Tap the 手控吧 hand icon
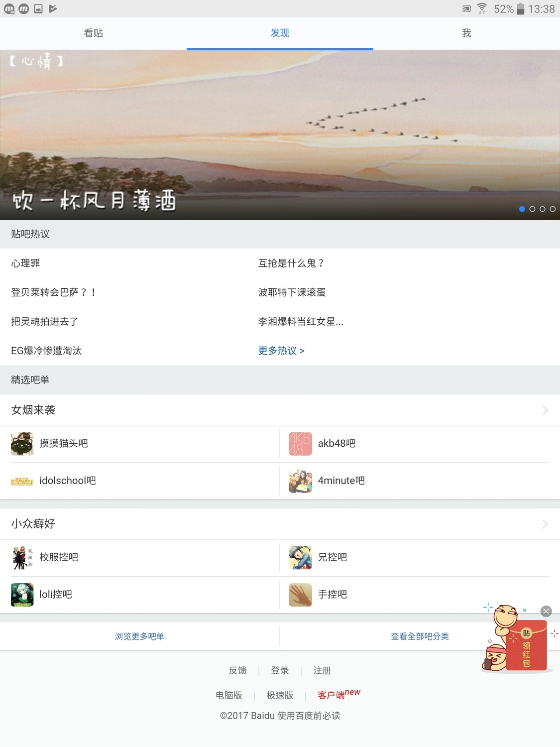This screenshot has width=560, height=747. (x=300, y=595)
